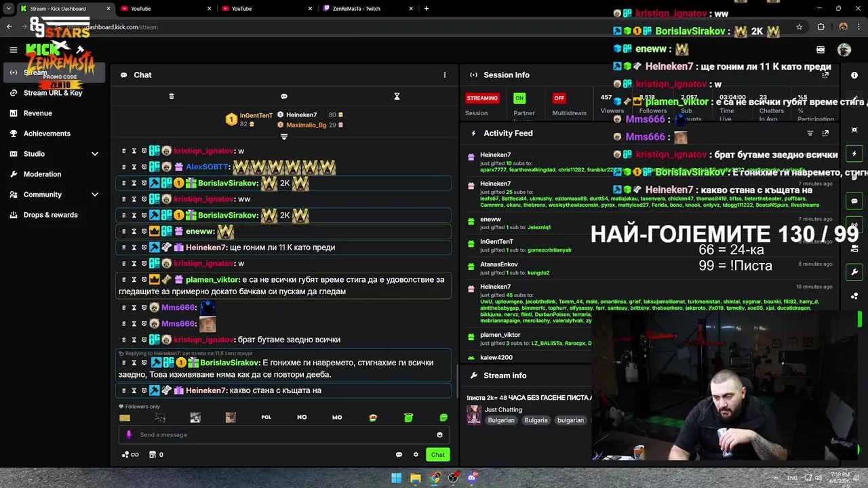Click the Send a message input
This screenshot has height=488, width=868.
tap(284, 434)
